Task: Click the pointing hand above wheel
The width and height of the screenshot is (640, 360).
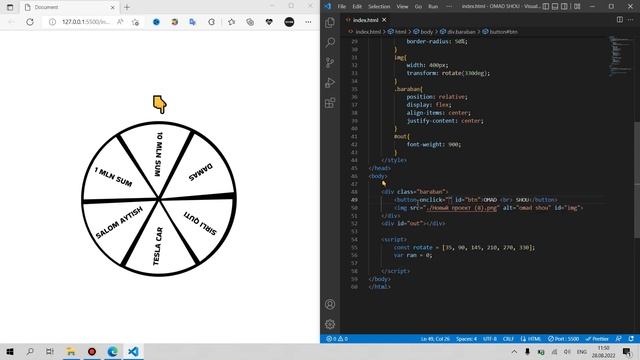Action: [x=160, y=104]
